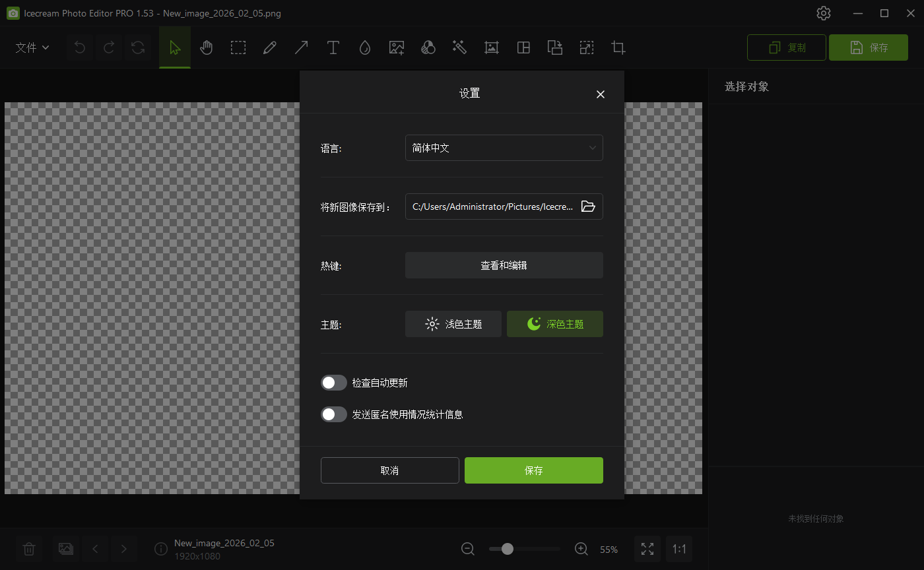Open the 语言 dropdown
This screenshot has height=570, width=924.
coord(504,148)
